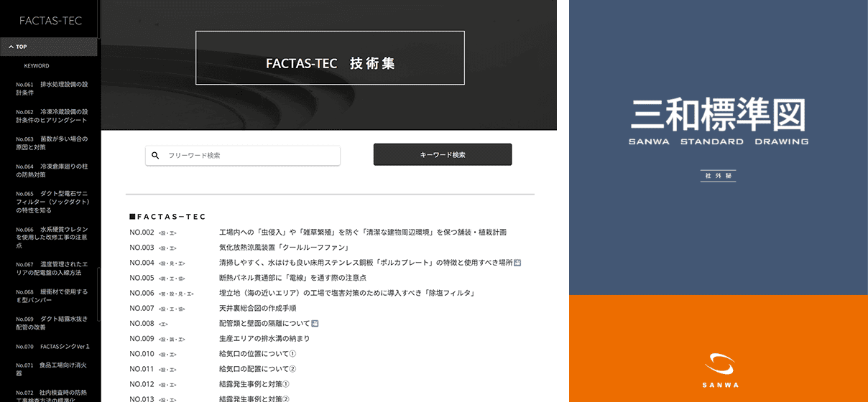868x402 pixels.
Task: Open the NO.005 article 断熱パネル貫通部に電線
Action: (x=292, y=278)
